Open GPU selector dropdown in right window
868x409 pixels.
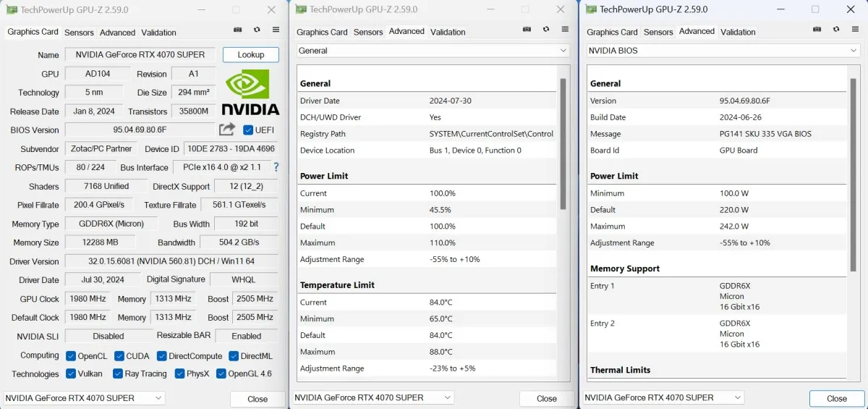(x=663, y=397)
